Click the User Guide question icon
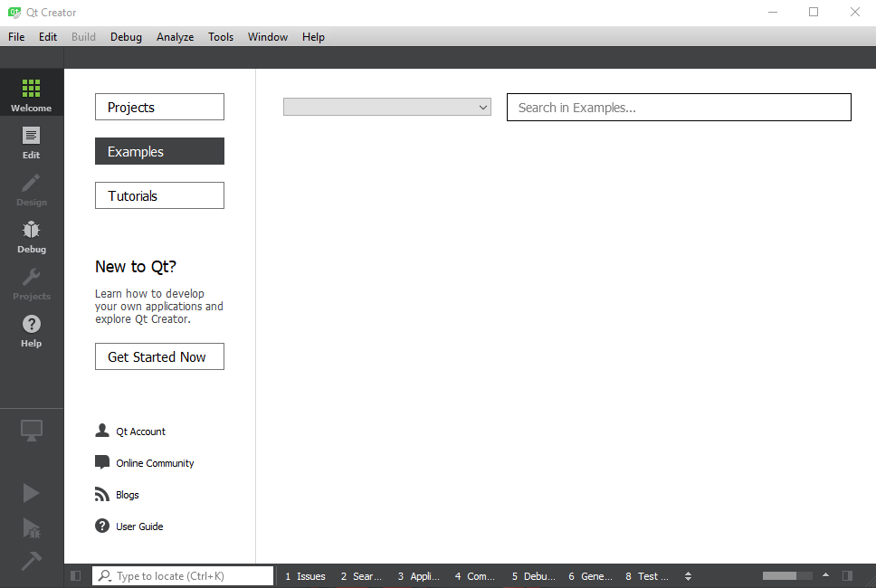876x588 pixels. coord(102,526)
